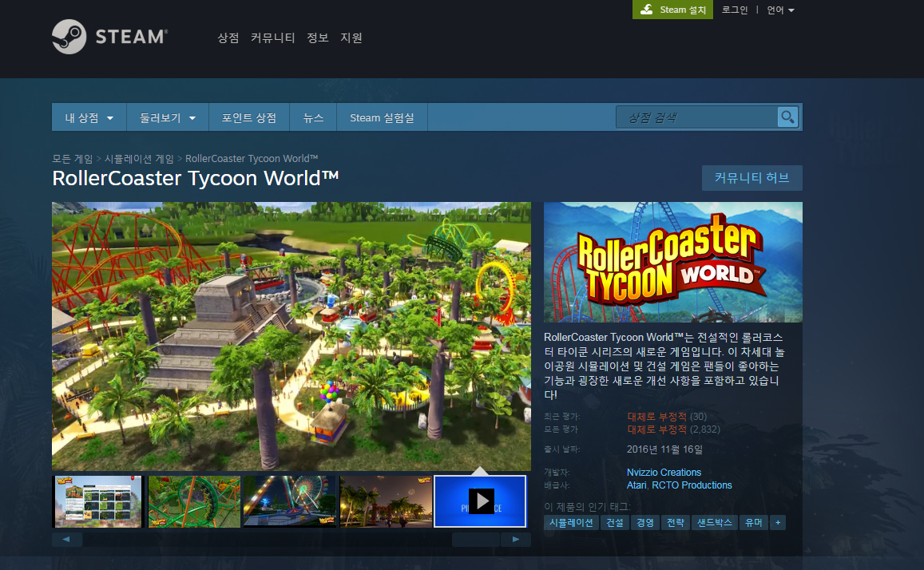Click the magnifying glass search button
The image size is (924, 570).
(x=788, y=117)
